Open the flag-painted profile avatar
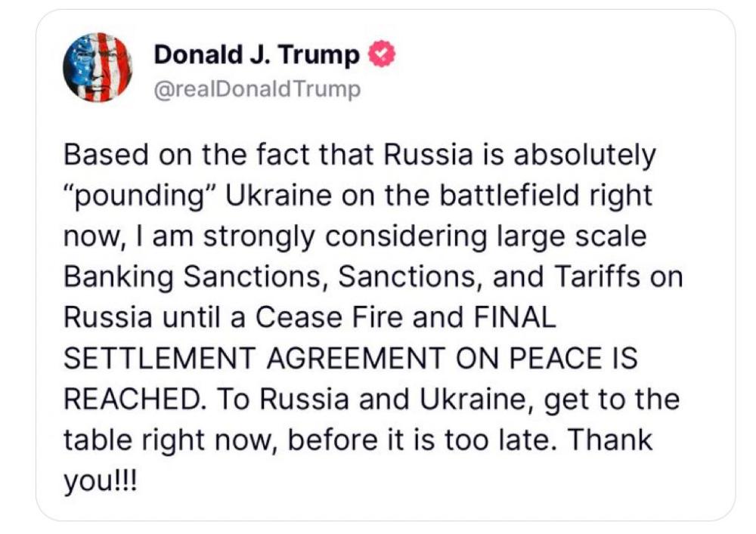 (x=98, y=68)
